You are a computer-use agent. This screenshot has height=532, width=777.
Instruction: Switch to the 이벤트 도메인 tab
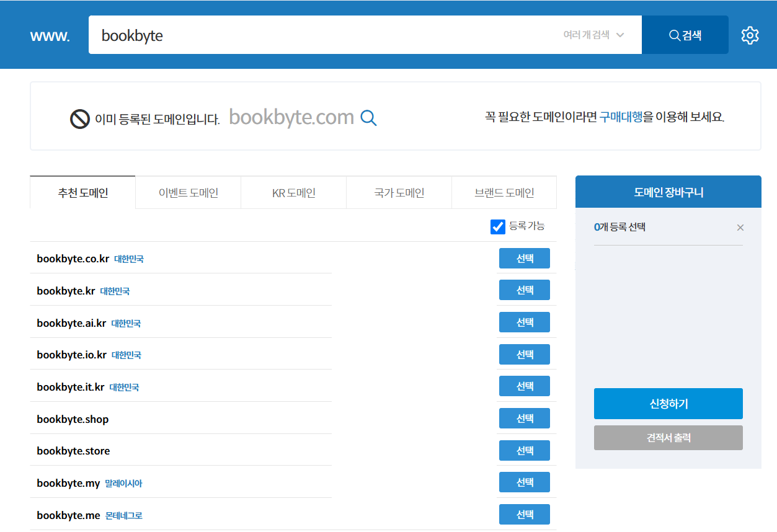point(188,193)
